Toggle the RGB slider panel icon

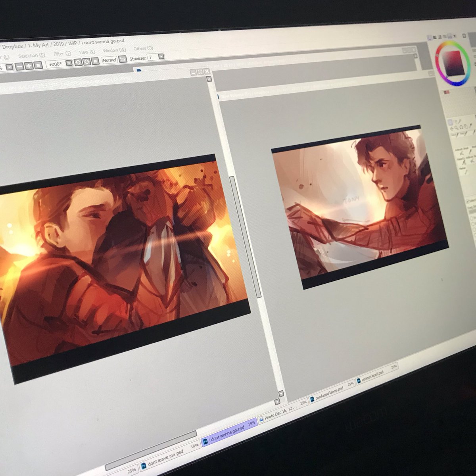[435, 37]
